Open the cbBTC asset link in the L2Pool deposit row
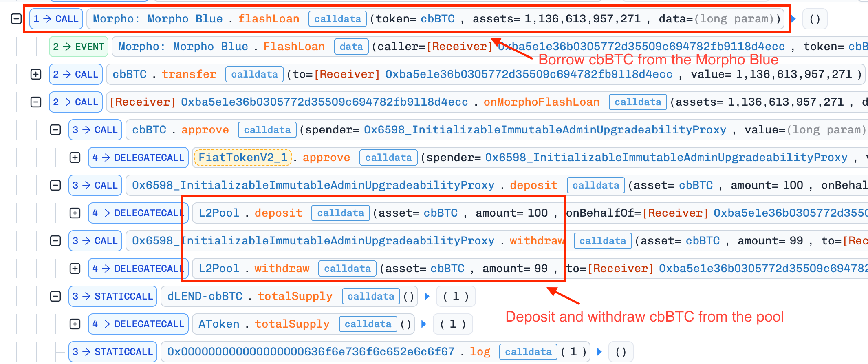868x364 pixels. (x=441, y=213)
